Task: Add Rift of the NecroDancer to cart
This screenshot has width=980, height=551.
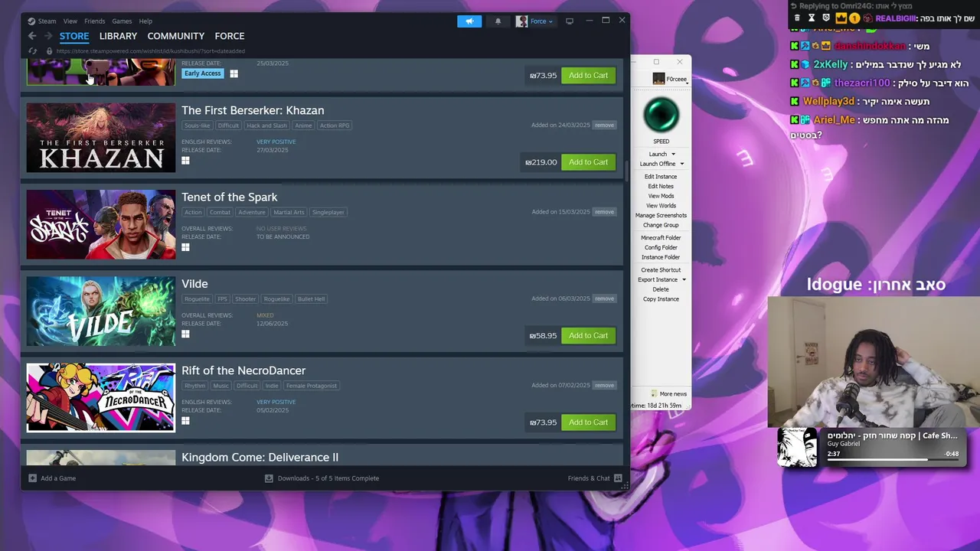Action: pyautogui.click(x=588, y=422)
